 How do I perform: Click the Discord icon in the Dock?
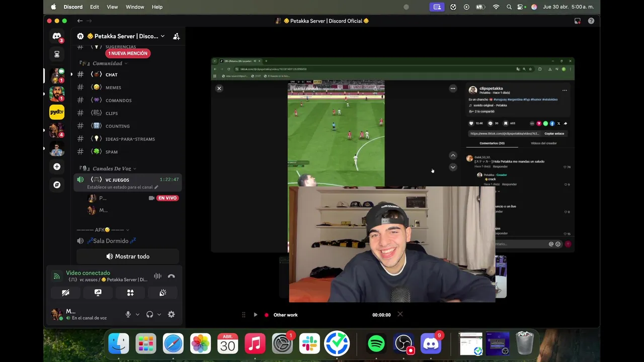click(x=431, y=344)
